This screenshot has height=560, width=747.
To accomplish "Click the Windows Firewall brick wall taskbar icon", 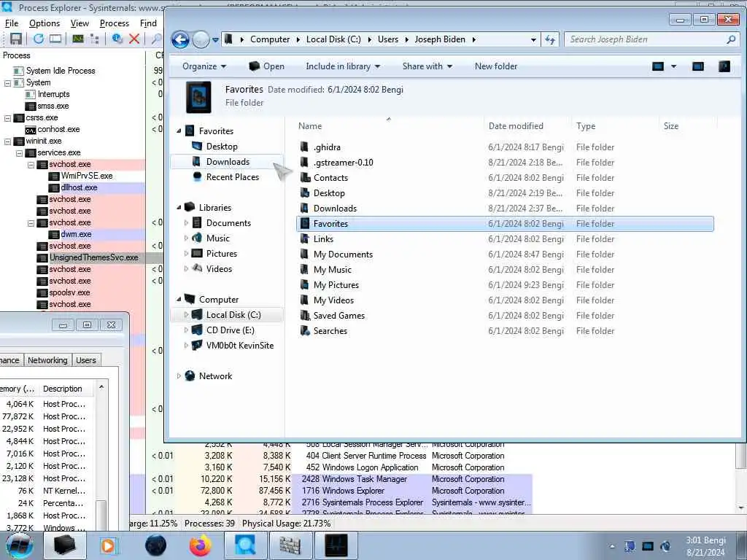I will (290, 545).
